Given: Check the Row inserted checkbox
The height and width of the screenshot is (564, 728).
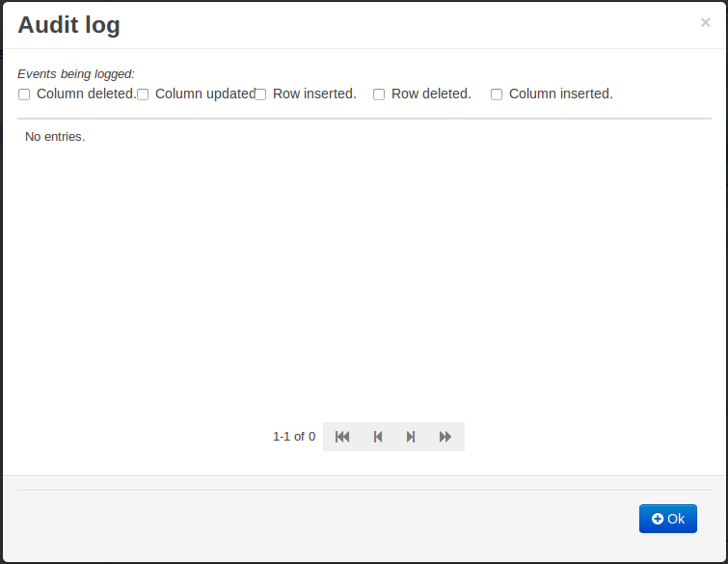Looking at the screenshot, I should click(x=260, y=94).
